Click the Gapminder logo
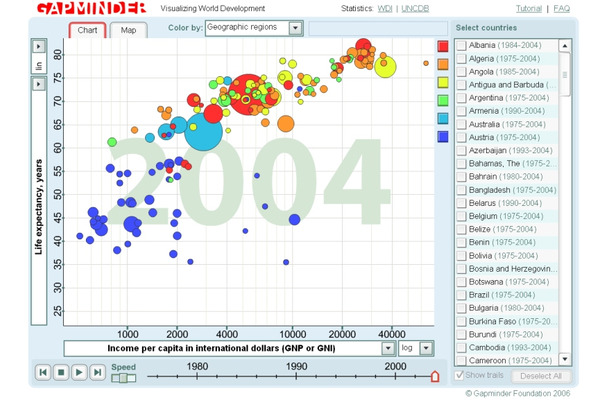Screen dimensions: 610x400 (92, 8)
